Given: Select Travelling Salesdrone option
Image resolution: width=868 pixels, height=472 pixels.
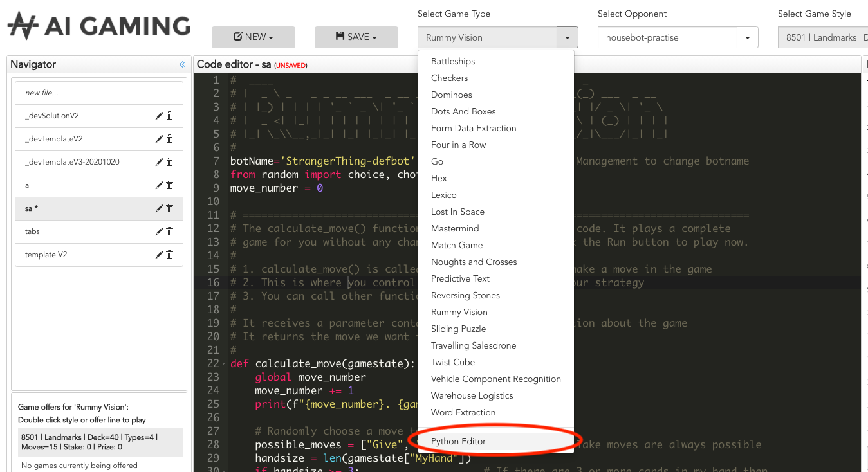Looking at the screenshot, I should [x=495, y=345].
